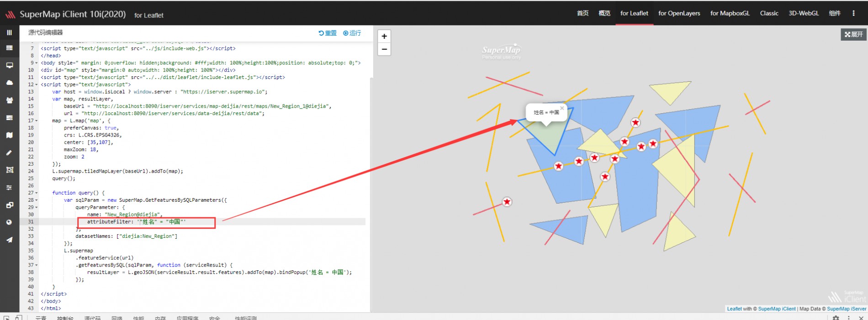Click the .featureService(url) code line
868x320 pixels.
click(105, 258)
